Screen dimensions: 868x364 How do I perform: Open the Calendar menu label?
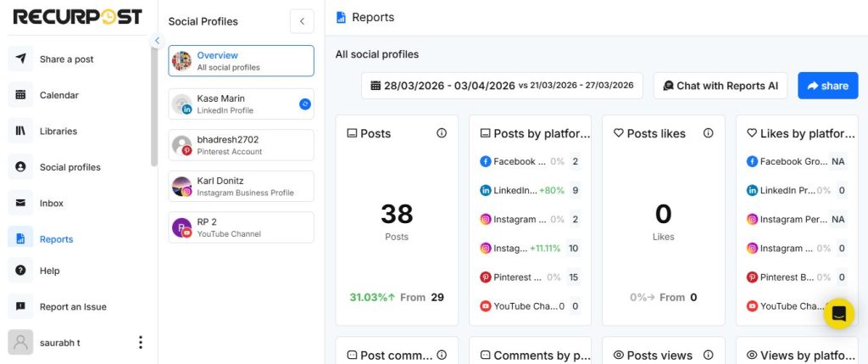click(59, 95)
